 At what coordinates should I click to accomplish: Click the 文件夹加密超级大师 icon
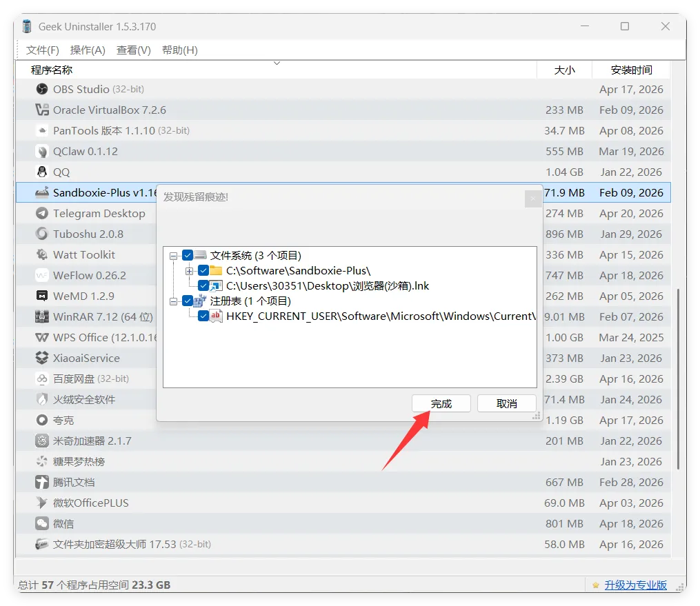(x=42, y=544)
